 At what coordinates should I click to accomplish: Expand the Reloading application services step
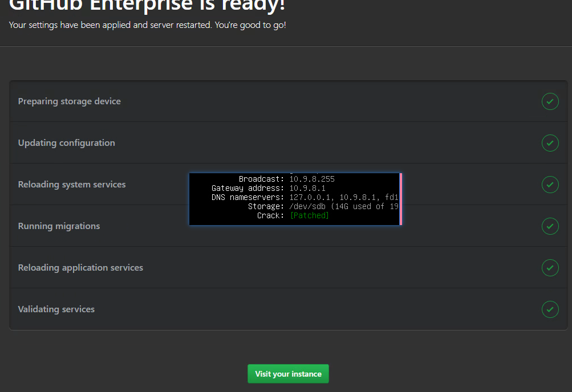(x=80, y=267)
